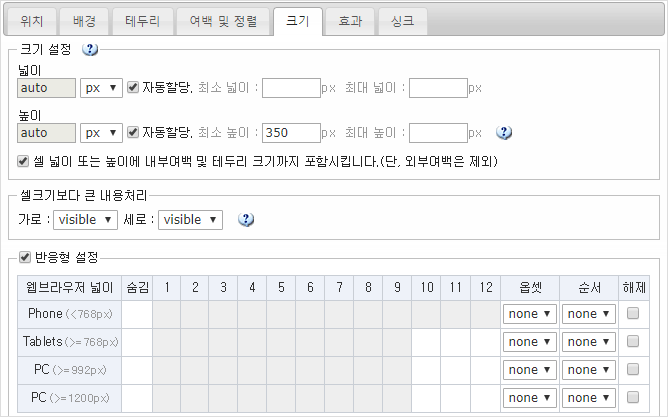Click column 6 cell in Phone row

(x=311, y=314)
